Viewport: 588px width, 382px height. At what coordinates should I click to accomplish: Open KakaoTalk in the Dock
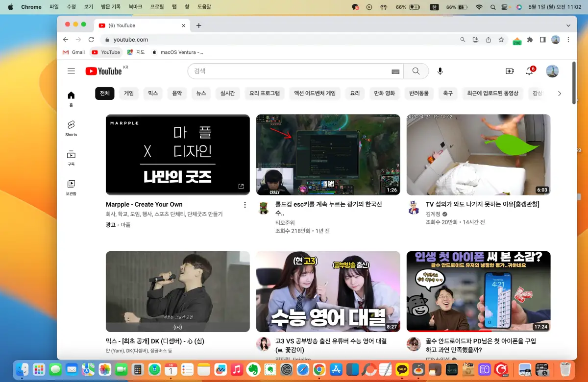[x=402, y=369]
